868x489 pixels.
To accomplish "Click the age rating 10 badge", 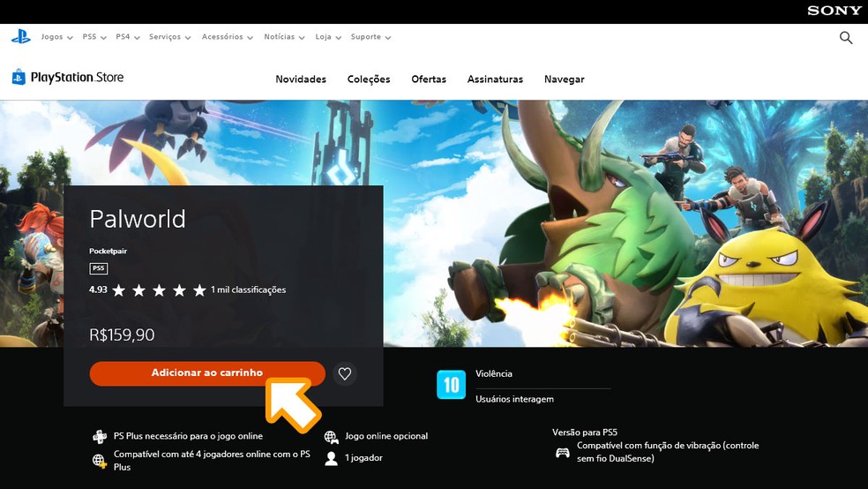I will (451, 384).
